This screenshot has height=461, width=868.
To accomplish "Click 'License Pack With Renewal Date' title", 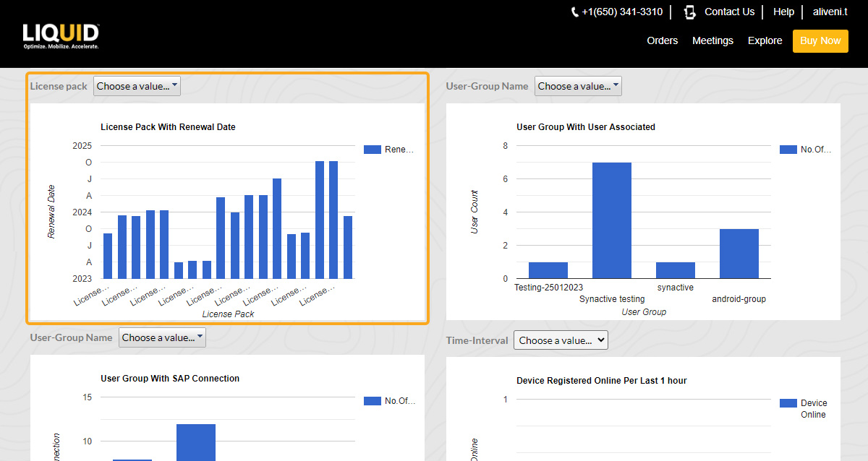I will pyautogui.click(x=168, y=127).
